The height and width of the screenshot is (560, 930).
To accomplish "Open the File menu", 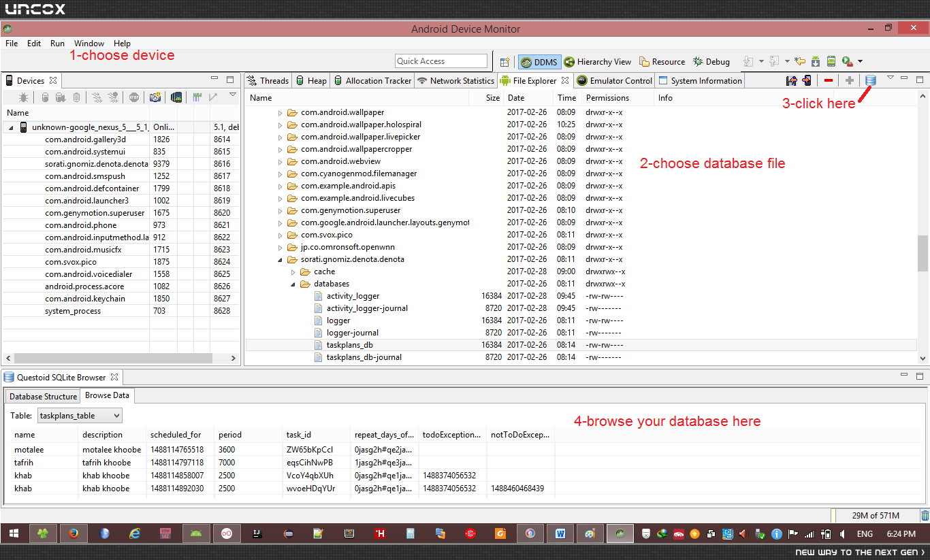I will click(12, 43).
